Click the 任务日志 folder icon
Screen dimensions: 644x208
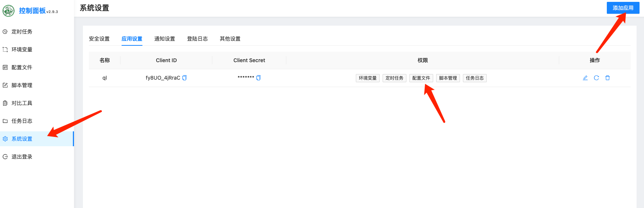click(5, 121)
